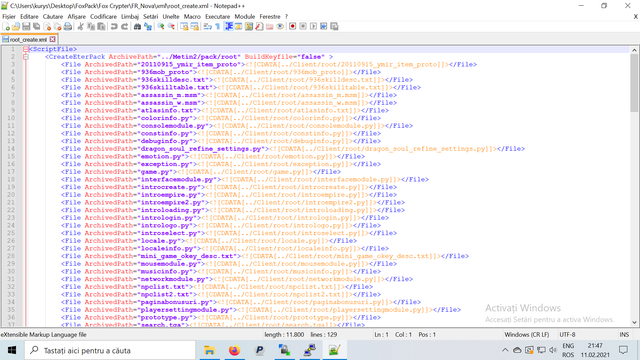The image size is (640, 360).
Task: Toggle file monitoring eye icon
Action: pos(280,27)
